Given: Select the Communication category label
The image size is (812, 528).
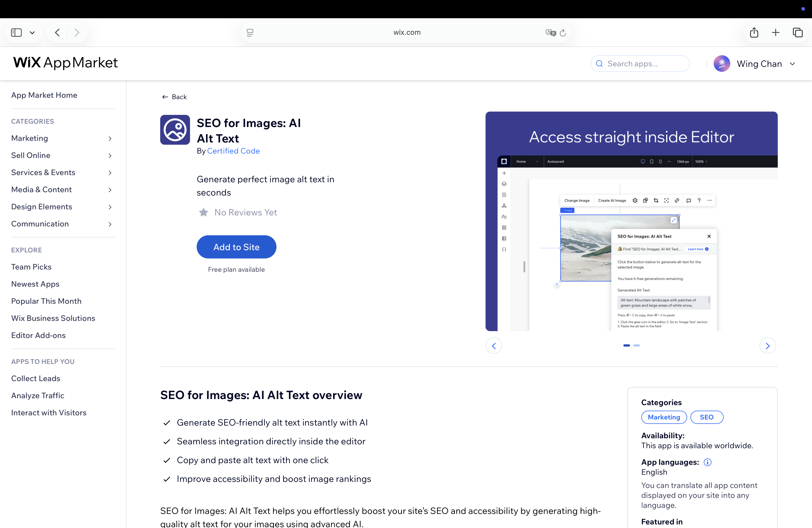Looking at the screenshot, I should point(40,224).
